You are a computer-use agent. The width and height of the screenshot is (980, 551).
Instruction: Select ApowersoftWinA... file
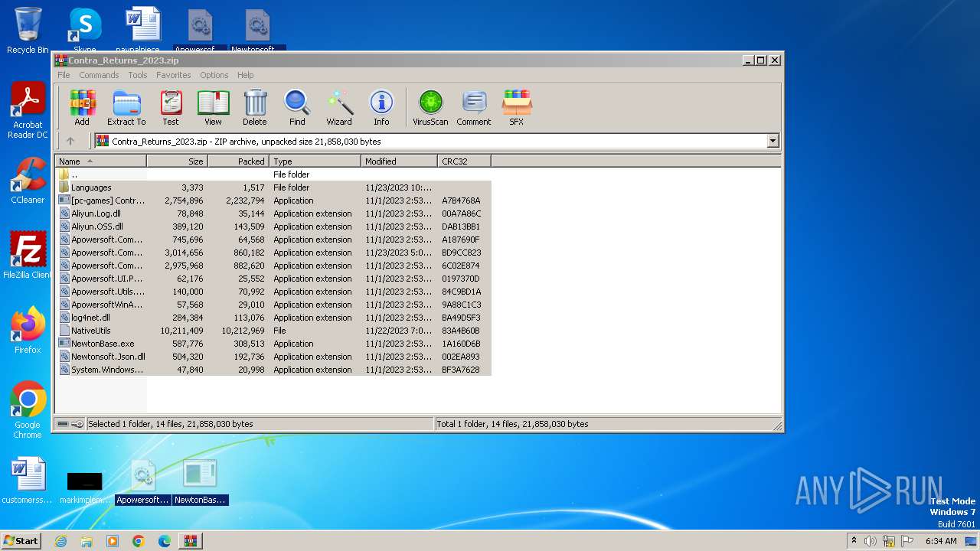tap(273, 305)
